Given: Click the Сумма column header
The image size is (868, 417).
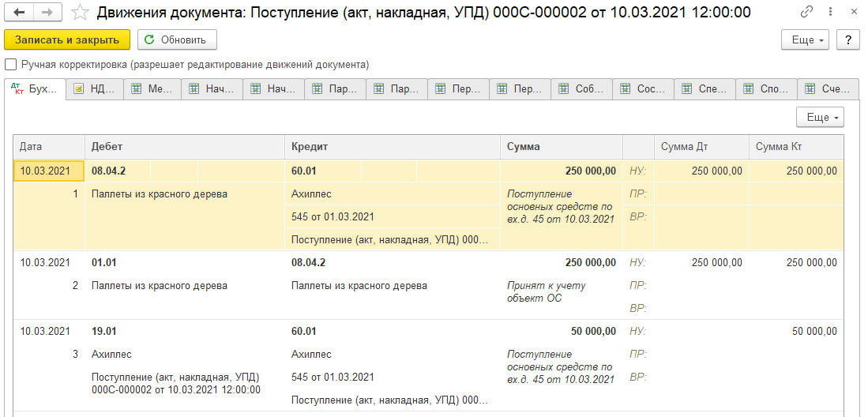Looking at the screenshot, I should (561, 147).
